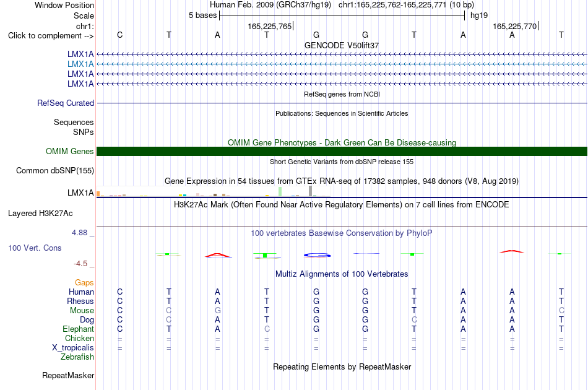Click the 100 Vert. Cons label

35,248
